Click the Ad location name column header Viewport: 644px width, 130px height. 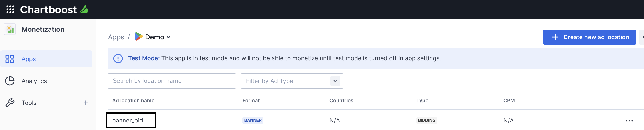pyautogui.click(x=133, y=101)
